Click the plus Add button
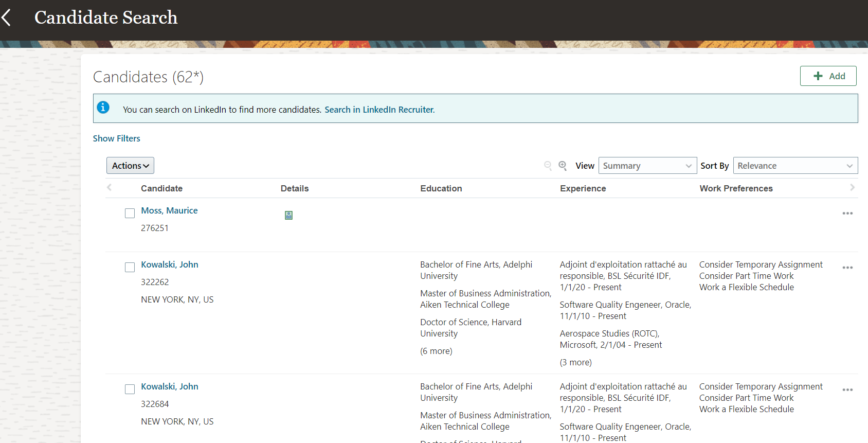The height and width of the screenshot is (443, 868). click(828, 76)
